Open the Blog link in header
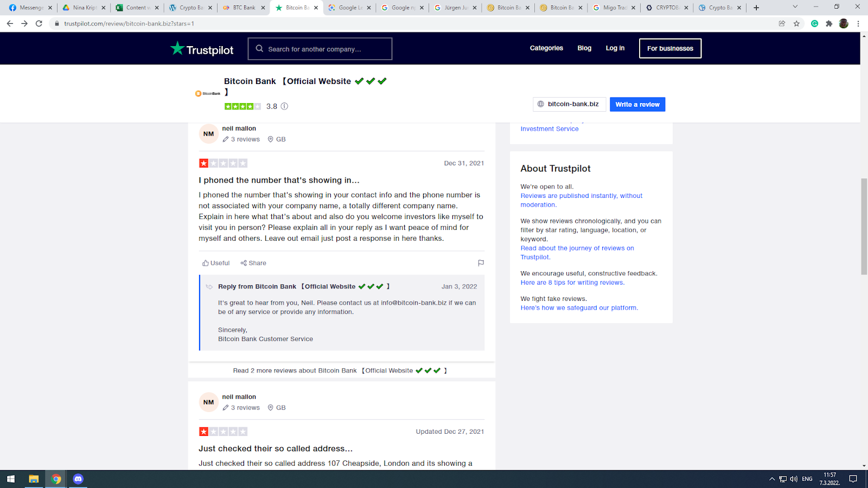 584,48
